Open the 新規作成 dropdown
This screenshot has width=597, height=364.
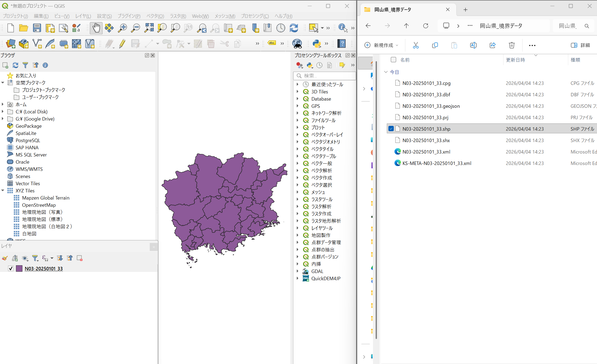[x=381, y=45]
